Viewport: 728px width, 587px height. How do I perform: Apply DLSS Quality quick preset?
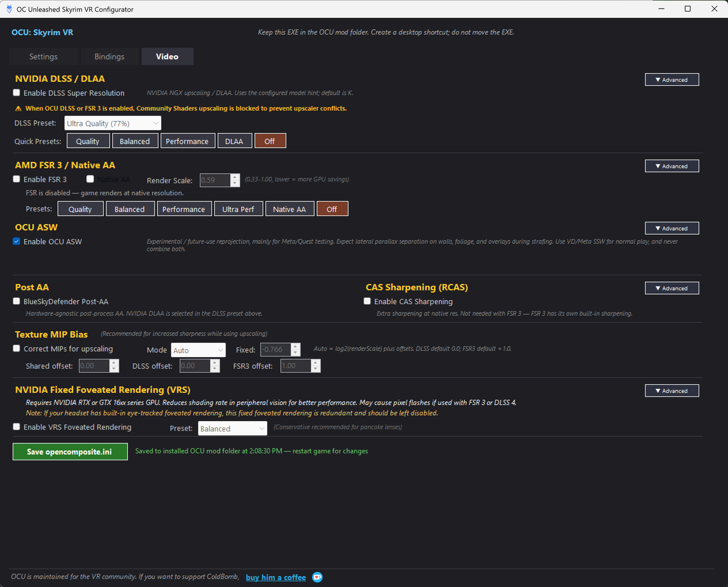(88, 141)
